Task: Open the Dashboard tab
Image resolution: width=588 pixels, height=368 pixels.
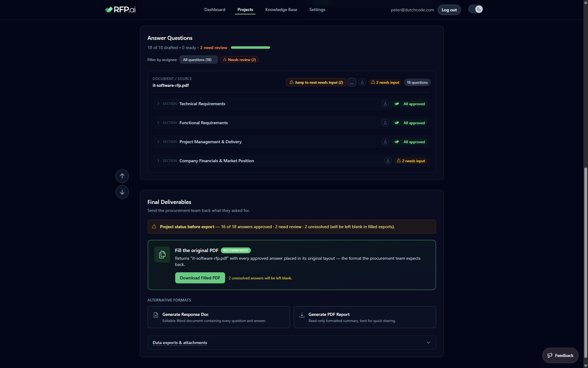Action: [215, 10]
